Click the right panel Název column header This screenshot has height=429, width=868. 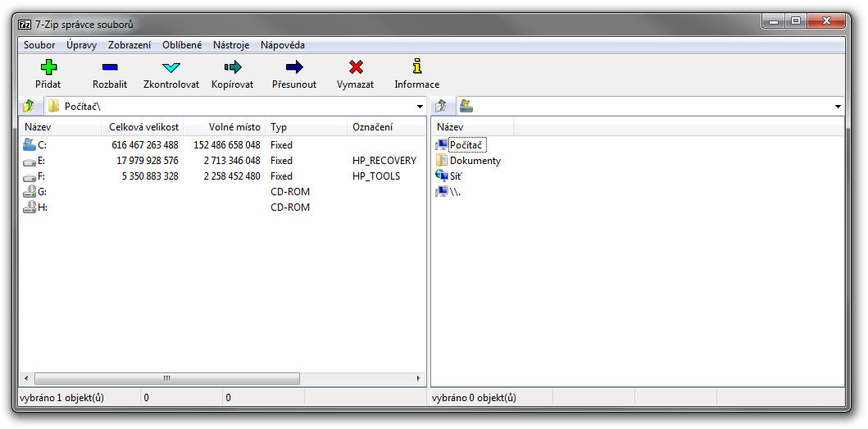pyautogui.click(x=473, y=127)
